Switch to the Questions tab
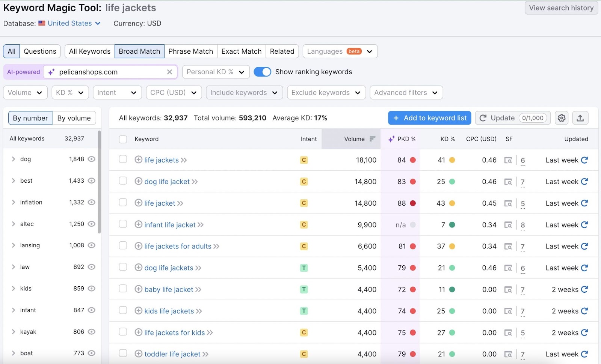 (x=40, y=51)
